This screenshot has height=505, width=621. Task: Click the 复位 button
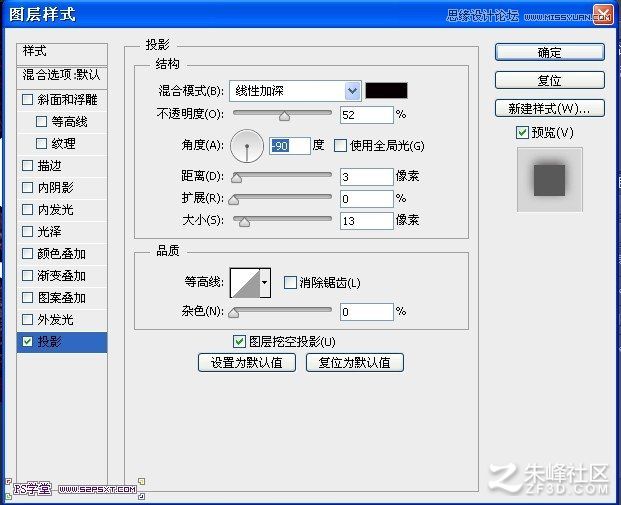pyautogui.click(x=550, y=80)
